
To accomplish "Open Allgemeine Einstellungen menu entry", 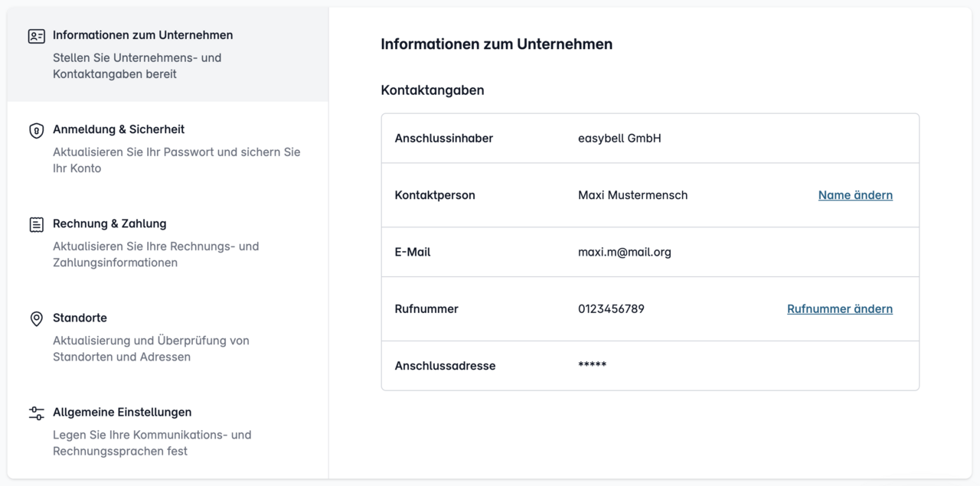I will (x=168, y=431).
